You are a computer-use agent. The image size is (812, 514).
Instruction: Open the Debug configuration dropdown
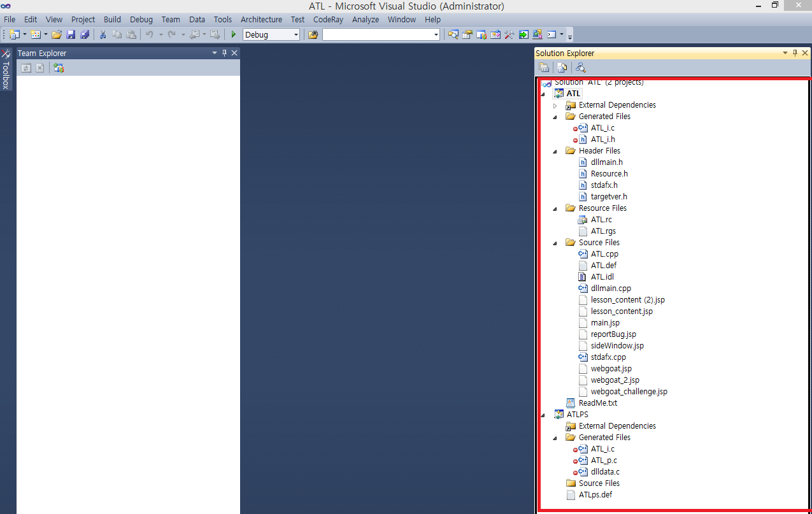[296, 35]
